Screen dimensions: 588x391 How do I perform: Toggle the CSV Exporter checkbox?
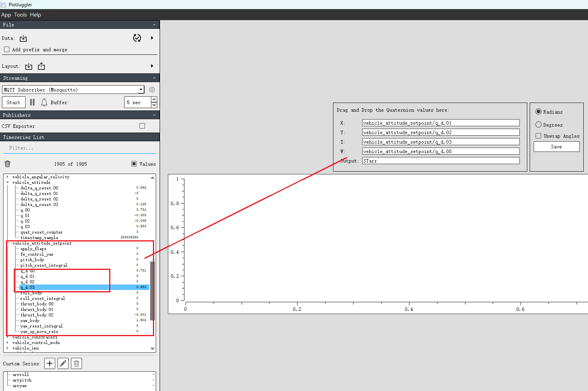coord(142,126)
